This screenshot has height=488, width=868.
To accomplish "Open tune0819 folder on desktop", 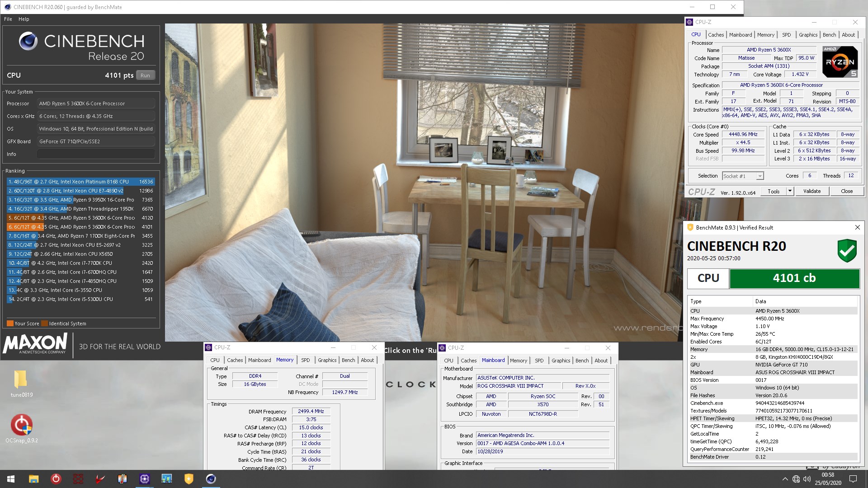I will pyautogui.click(x=21, y=383).
